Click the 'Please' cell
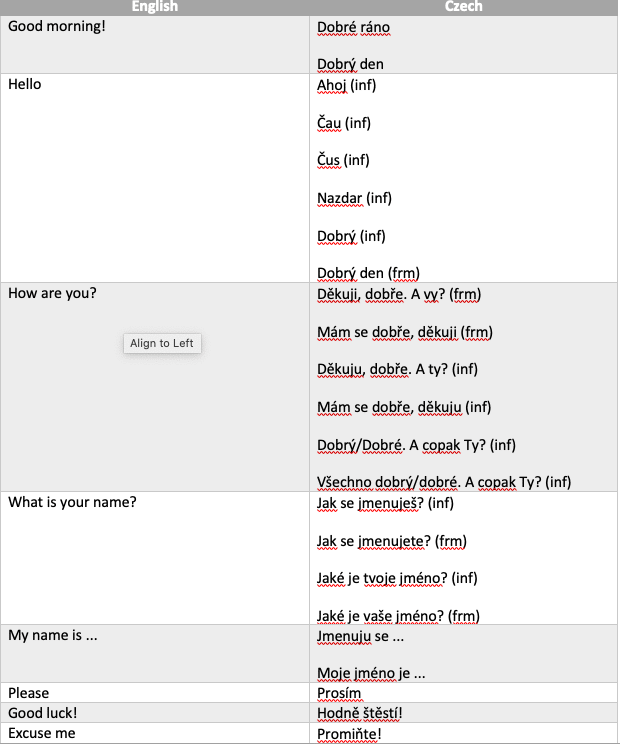 [155, 693]
